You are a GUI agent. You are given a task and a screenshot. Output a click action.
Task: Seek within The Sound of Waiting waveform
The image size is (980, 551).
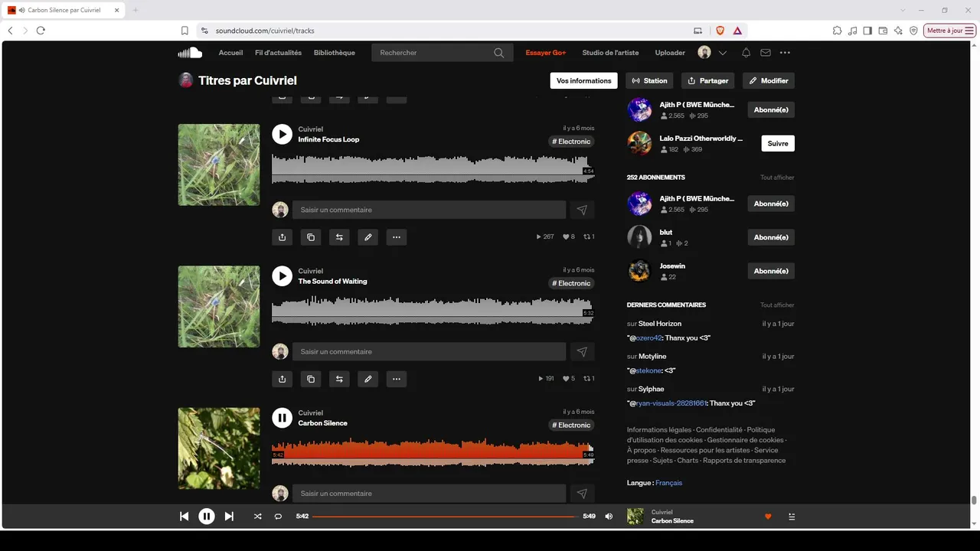pos(433,311)
